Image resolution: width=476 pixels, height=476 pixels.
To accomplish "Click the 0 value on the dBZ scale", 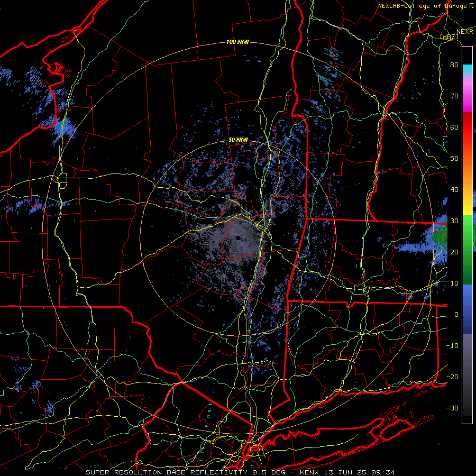I will click(456, 315).
